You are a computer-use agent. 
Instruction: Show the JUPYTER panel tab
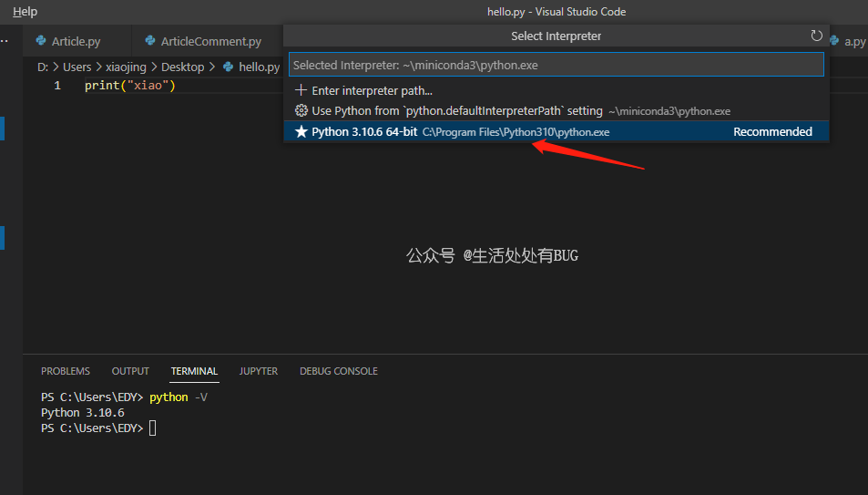pos(258,371)
